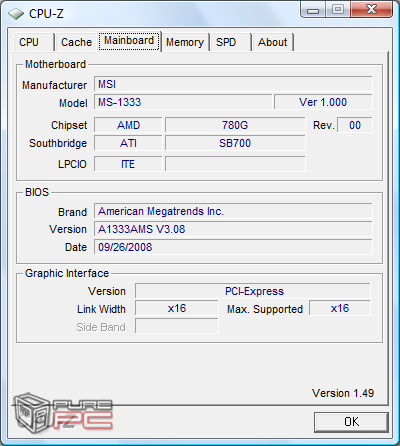Click the Southbridge vendor ATI field
400x446 pixels.
click(128, 143)
